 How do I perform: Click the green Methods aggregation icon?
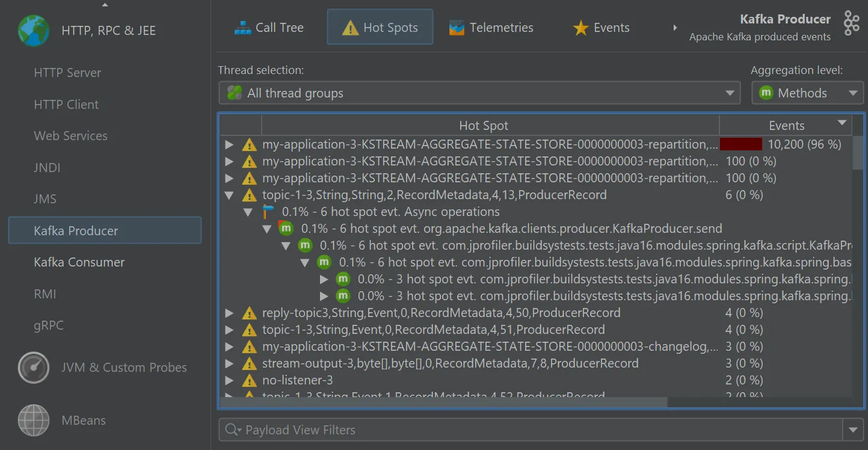coord(766,93)
